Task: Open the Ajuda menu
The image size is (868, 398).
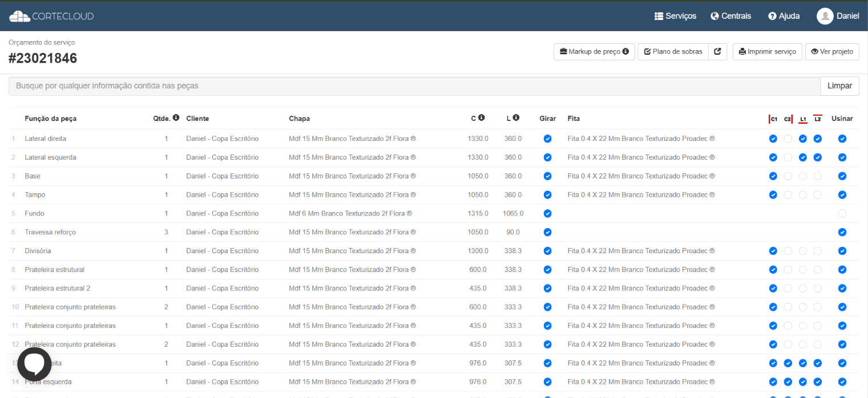Action: click(784, 16)
